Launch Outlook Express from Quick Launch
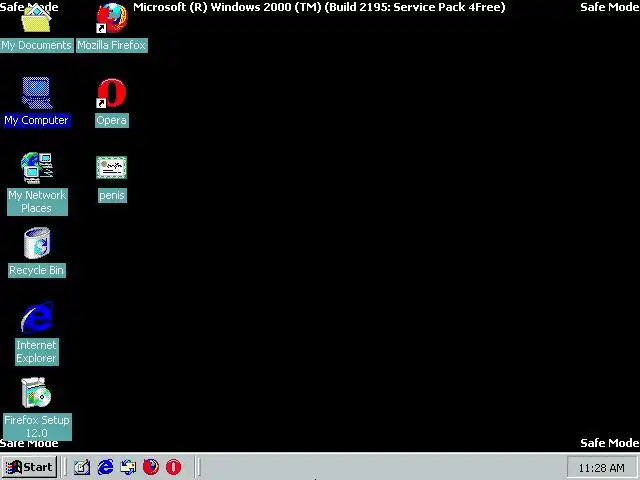 (128, 467)
